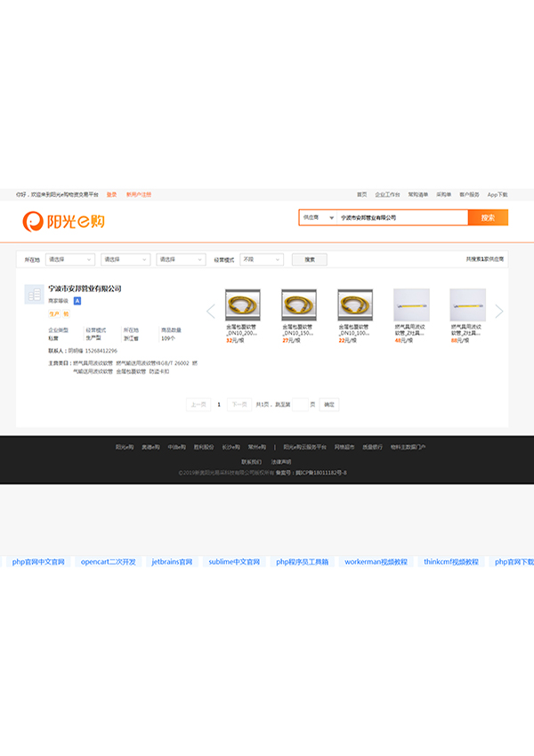Open the sublime中文官网 link
The width and height of the screenshot is (534, 756).
(x=234, y=562)
